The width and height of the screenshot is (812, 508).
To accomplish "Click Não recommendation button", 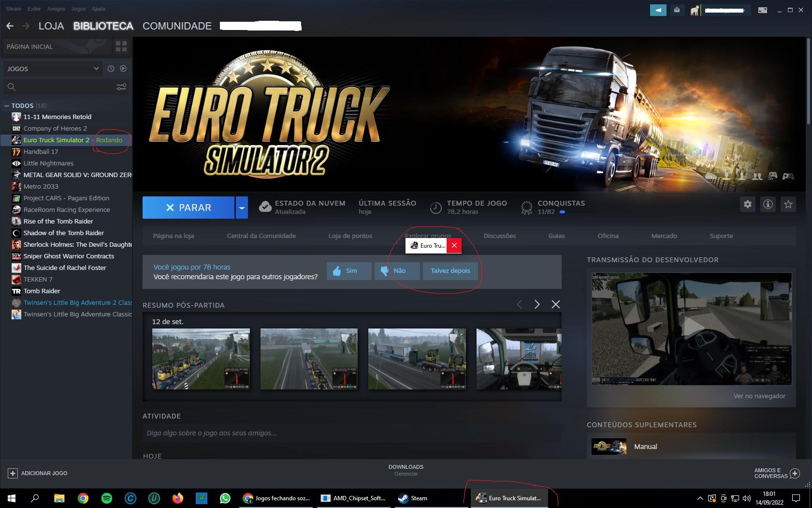I will pyautogui.click(x=397, y=271).
